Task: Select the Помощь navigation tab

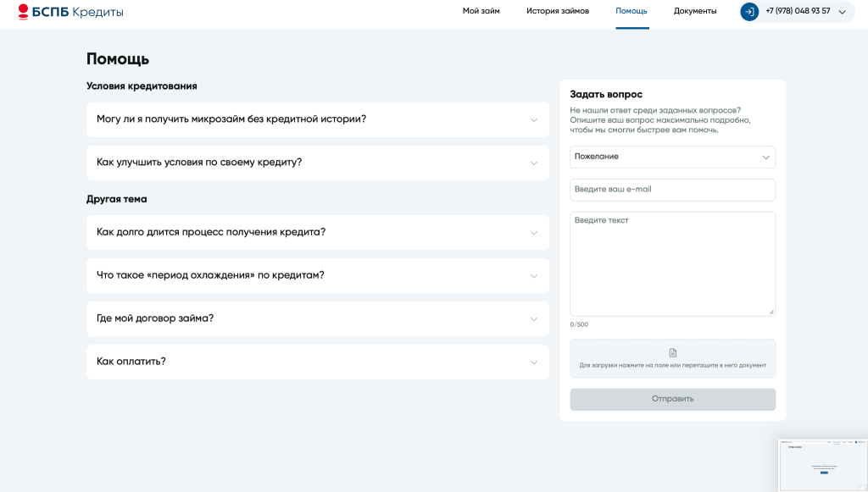Action: (x=632, y=11)
